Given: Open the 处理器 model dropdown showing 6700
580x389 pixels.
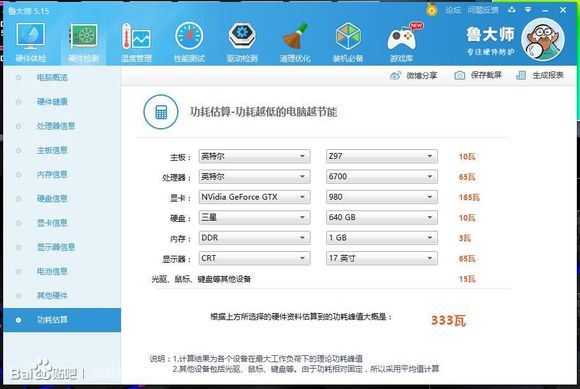Looking at the screenshot, I should coord(382,177).
